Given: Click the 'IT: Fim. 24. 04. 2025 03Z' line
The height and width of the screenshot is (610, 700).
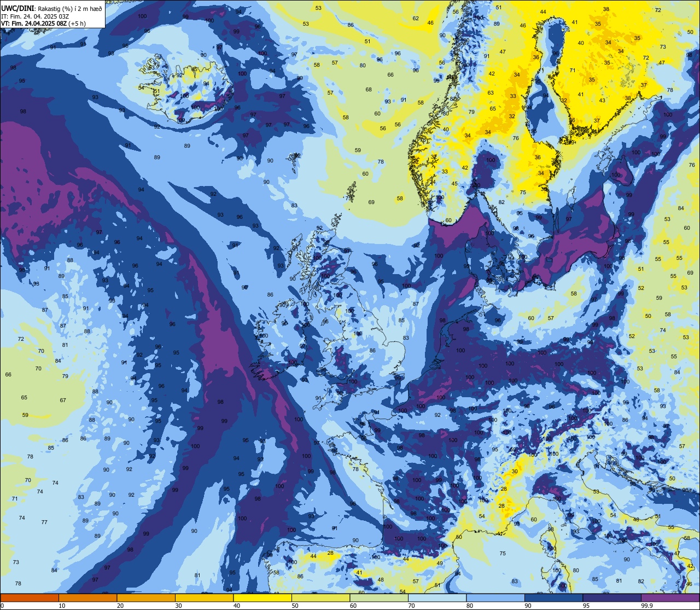Looking at the screenshot, I should (36, 16).
